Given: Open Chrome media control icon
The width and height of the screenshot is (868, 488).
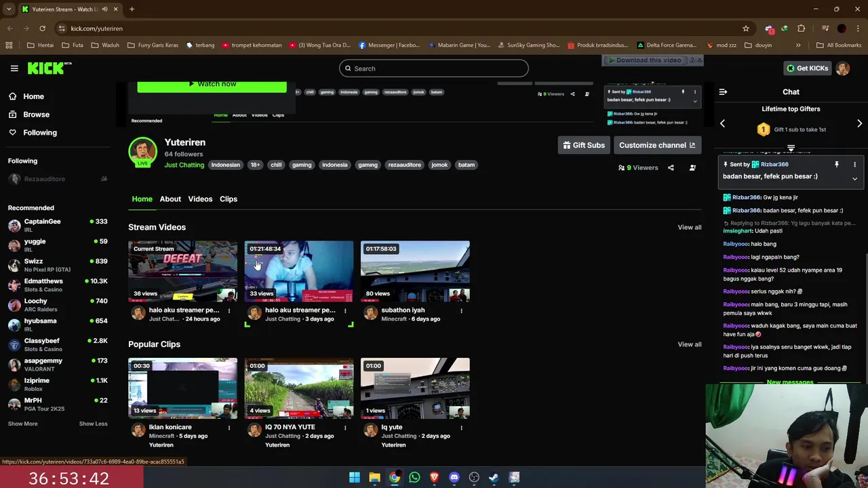Looking at the screenshot, I should [x=825, y=28].
